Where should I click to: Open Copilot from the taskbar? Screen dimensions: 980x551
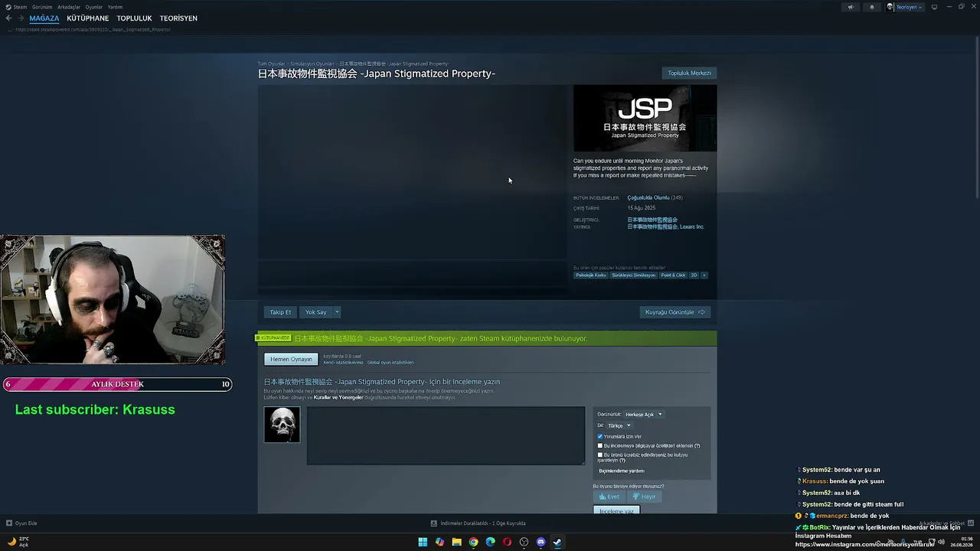pos(439,543)
